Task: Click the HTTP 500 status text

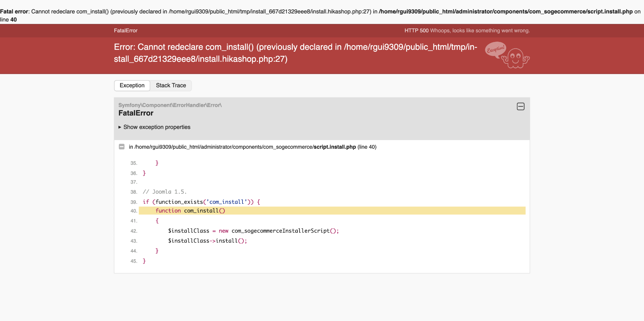Action: [416, 31]
